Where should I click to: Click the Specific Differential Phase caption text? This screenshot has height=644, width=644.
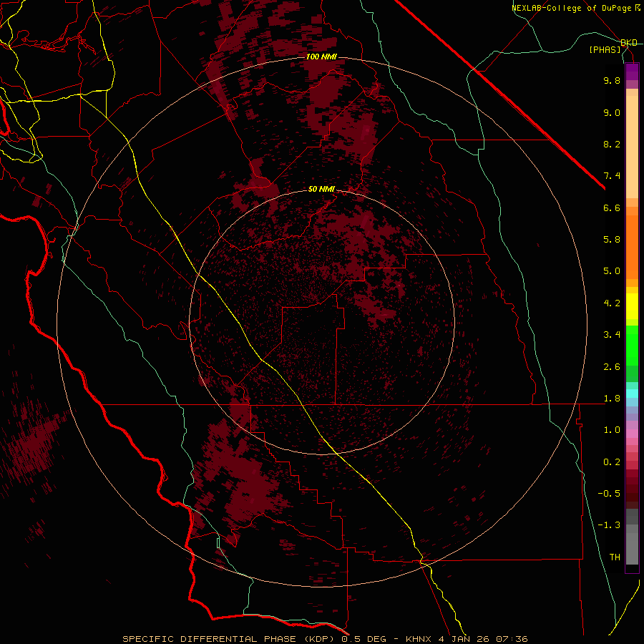point(326,639)
